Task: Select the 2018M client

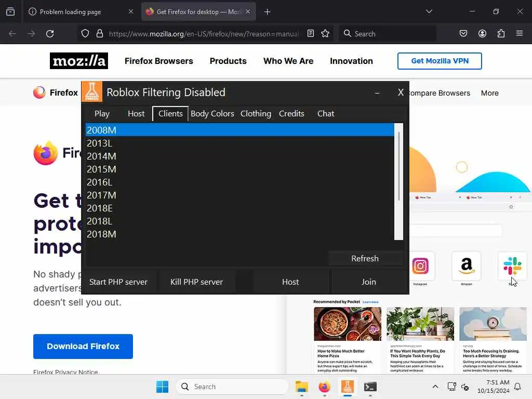Action: click(x=240, y=234)
